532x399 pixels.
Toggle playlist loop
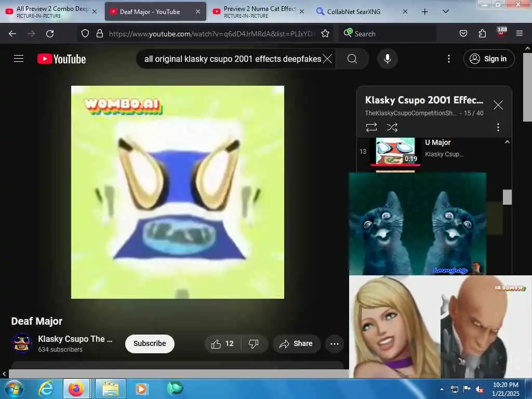coord(371,127)
